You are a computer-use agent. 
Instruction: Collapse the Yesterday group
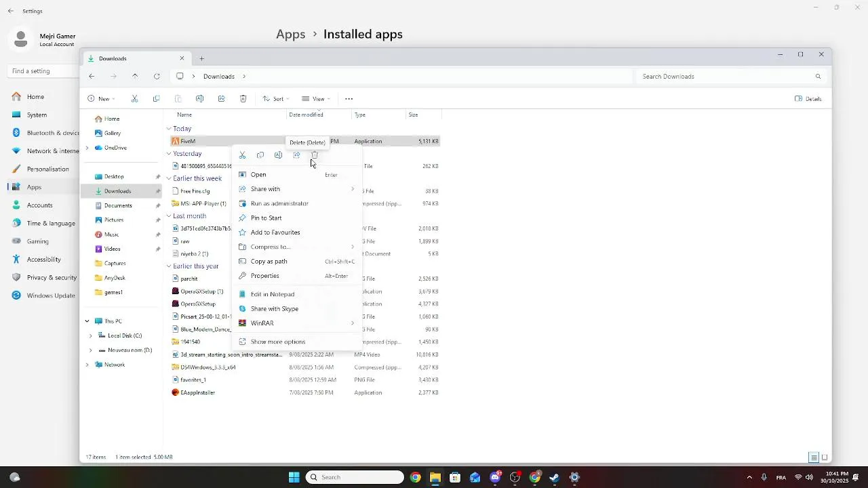click(169, 154)
